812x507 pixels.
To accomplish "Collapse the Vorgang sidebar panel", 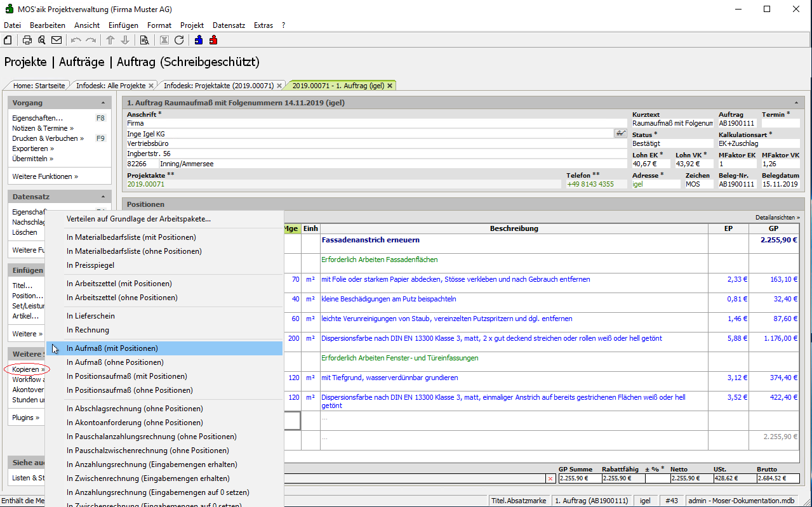I will (103, 103).
